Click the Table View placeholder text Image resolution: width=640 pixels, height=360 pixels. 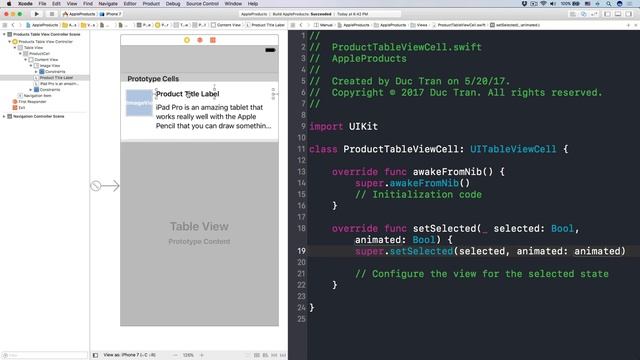click(x=199, y=226)
